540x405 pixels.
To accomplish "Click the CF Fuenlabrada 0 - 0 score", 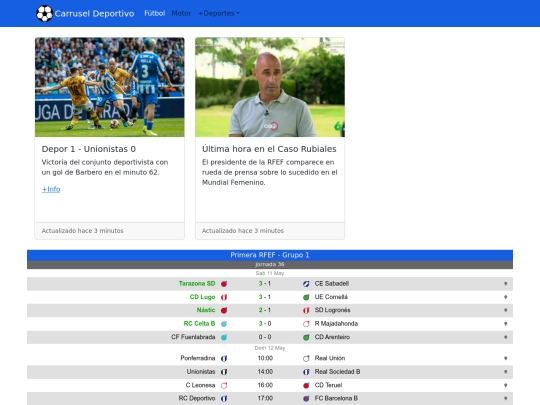I will [x=265, y=337].
